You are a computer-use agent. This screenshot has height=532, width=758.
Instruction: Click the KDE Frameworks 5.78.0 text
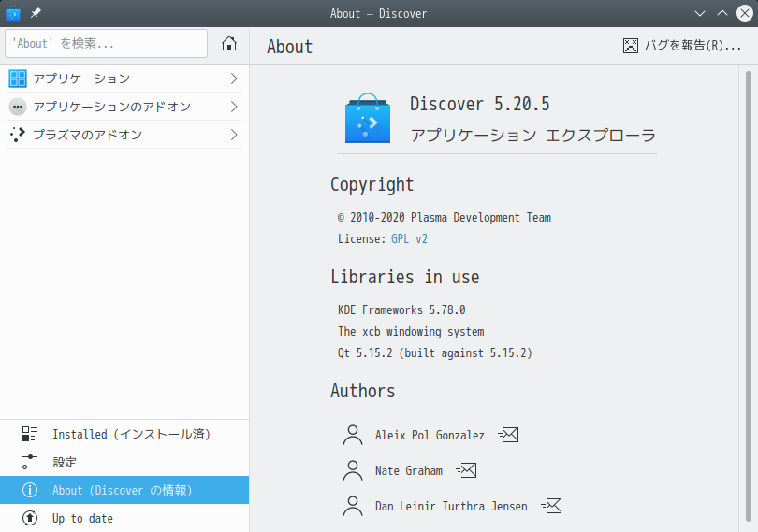(401, 309)
